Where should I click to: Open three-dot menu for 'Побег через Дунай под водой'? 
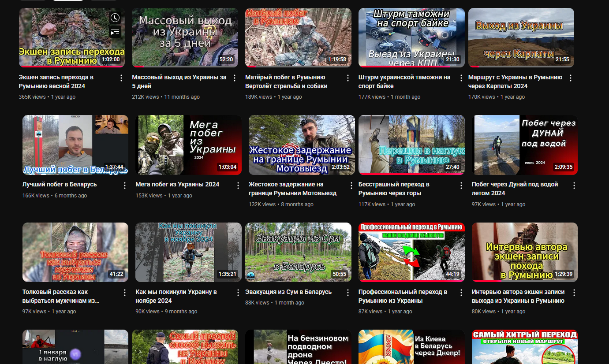click(574, 186)
